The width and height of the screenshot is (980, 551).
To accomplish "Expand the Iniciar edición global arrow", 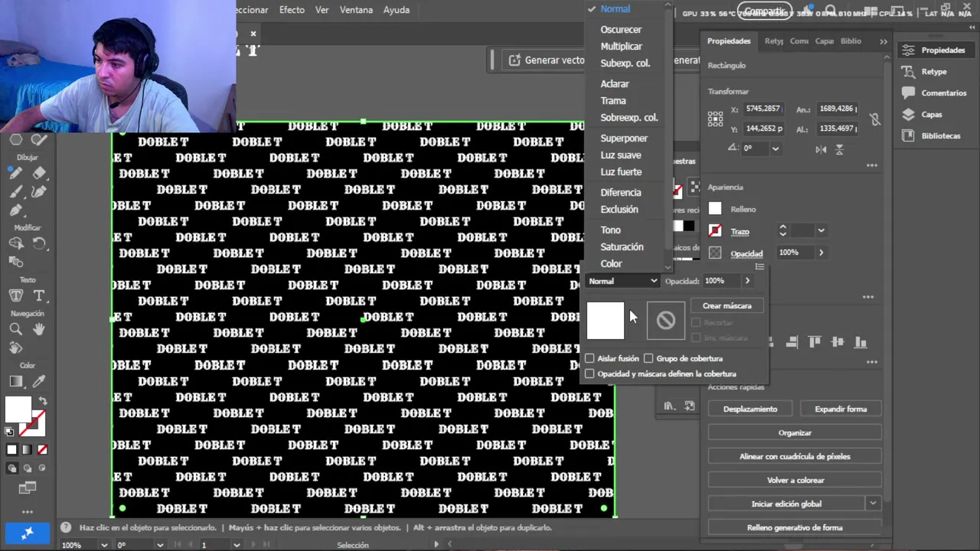I will coord(873,504).
